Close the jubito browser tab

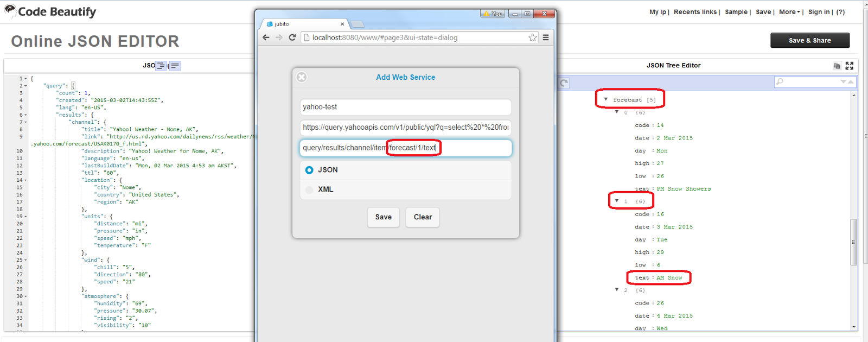point(342,24)
